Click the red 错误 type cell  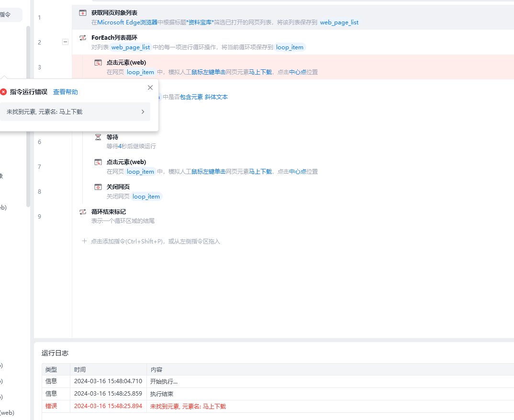click(x=51, y=406)
